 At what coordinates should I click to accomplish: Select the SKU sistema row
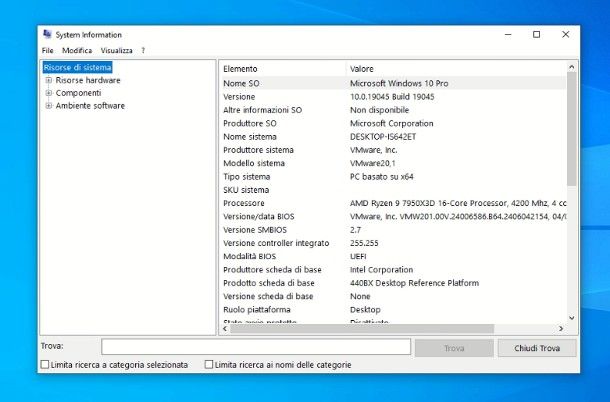[x=393, y=190]
